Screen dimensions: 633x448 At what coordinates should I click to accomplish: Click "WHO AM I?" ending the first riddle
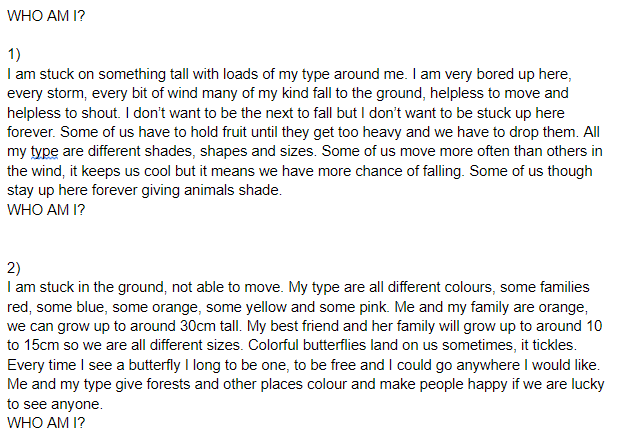(45, 211)
